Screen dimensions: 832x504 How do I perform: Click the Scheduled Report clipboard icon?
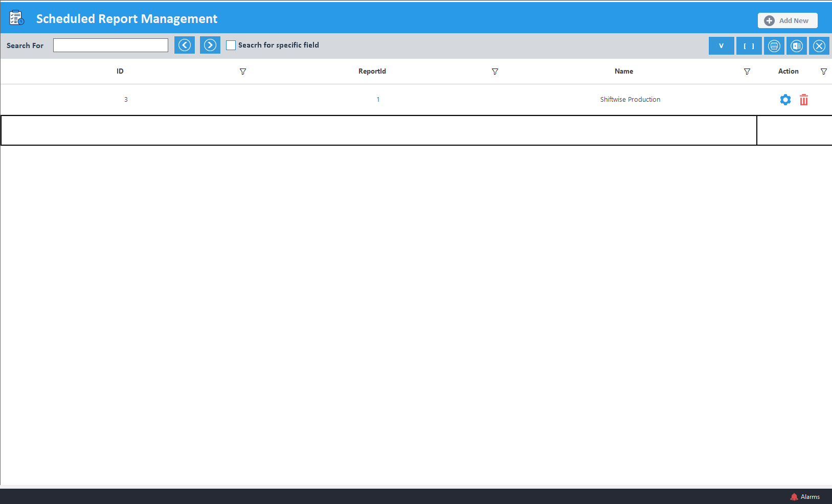pos(17,18)
